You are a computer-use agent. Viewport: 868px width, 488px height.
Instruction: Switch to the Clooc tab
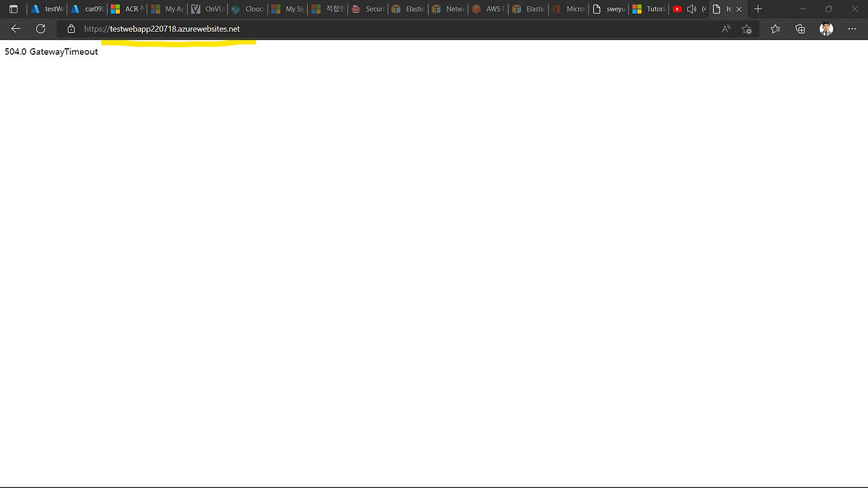247,9
